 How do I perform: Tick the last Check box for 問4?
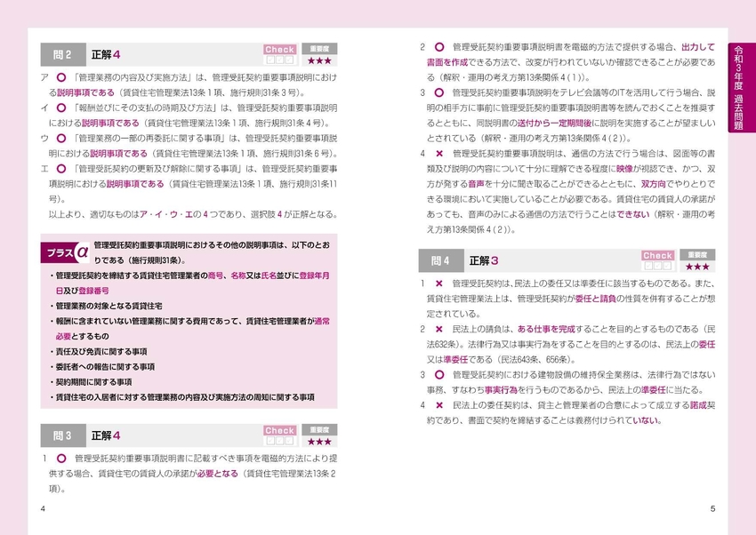(x=667, y=266)
